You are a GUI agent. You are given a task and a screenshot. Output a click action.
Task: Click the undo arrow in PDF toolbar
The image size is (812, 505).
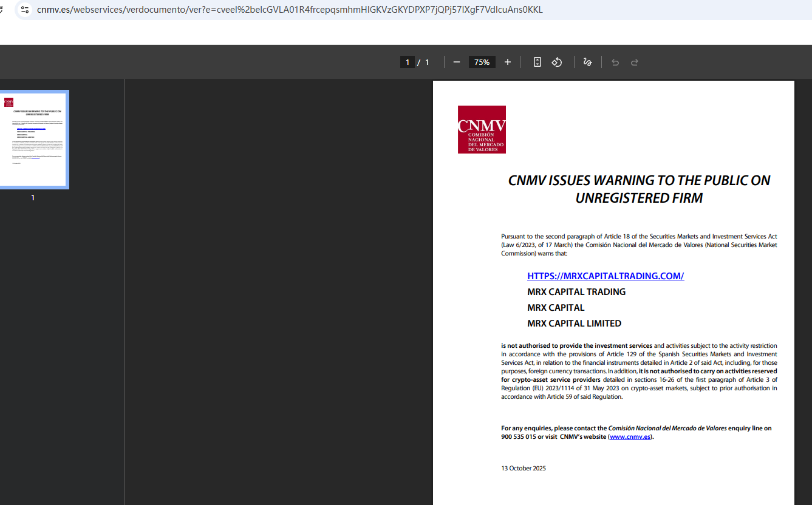(615, 62)
